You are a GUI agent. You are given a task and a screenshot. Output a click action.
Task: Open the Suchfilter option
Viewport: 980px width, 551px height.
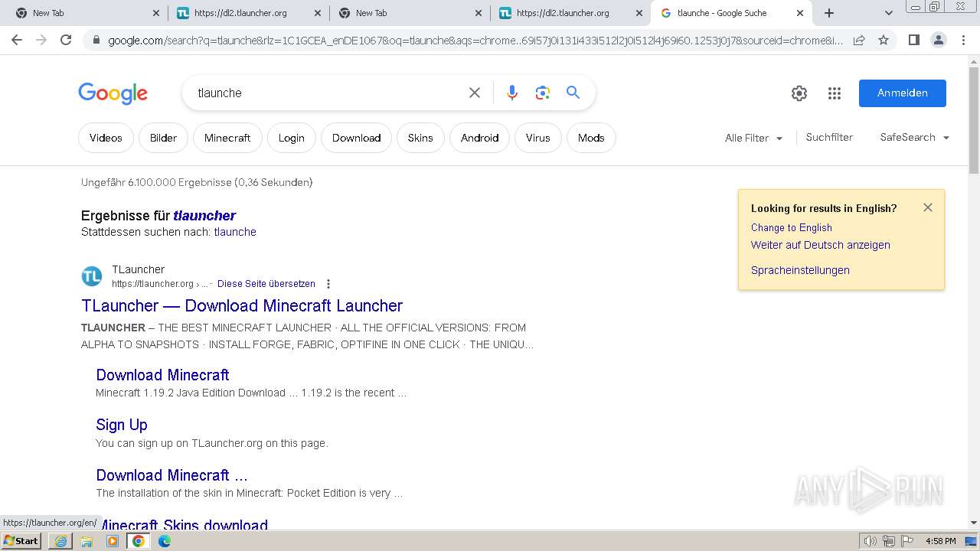click(x=829, y=138)
